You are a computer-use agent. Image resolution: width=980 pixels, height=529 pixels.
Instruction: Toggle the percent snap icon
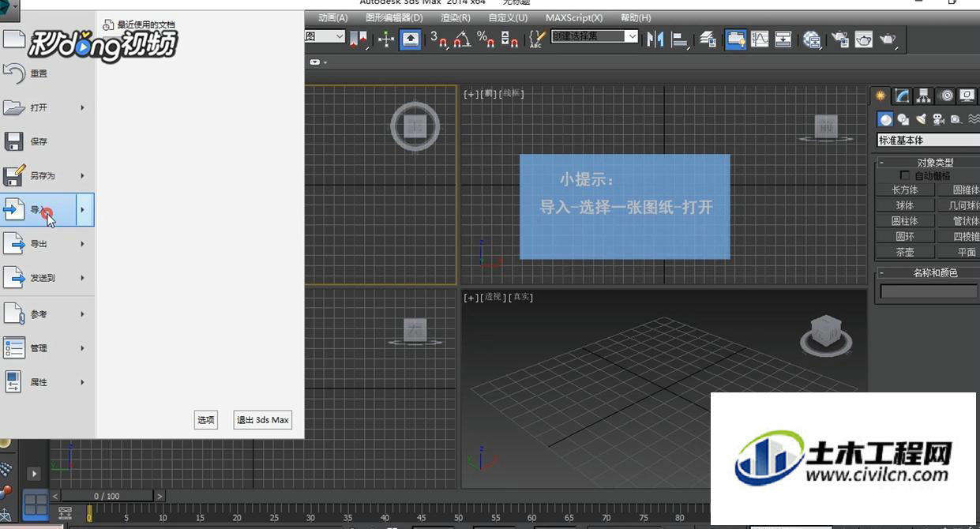486,39
